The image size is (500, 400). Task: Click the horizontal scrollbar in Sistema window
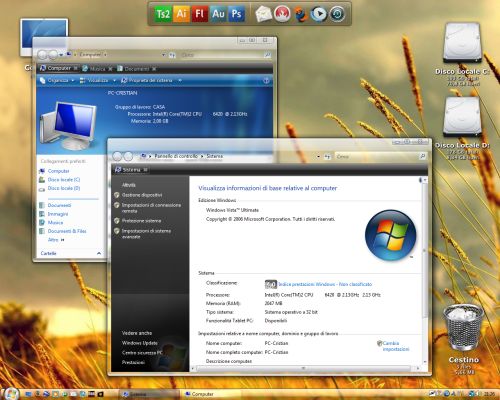(x=303, y=368)
